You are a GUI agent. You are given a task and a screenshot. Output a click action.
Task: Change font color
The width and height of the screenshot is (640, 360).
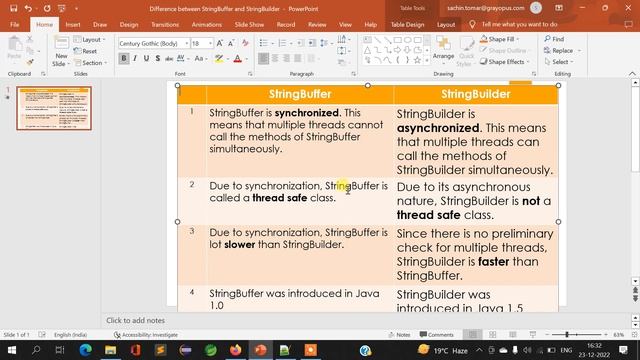tap(238, 59)
